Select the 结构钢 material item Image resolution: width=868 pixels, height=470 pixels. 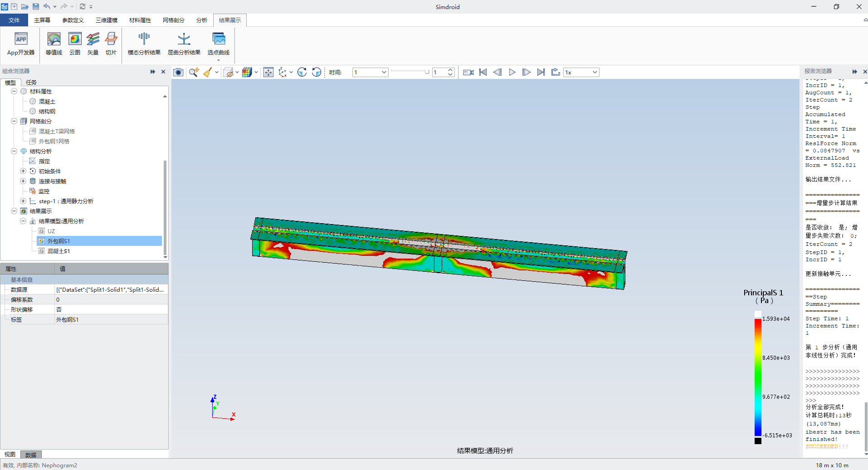47,111
